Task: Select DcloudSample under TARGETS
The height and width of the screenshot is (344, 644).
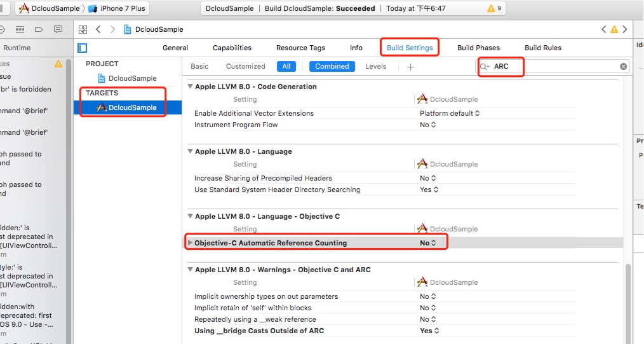Action: pyautogui.click(x=127, y=107)
